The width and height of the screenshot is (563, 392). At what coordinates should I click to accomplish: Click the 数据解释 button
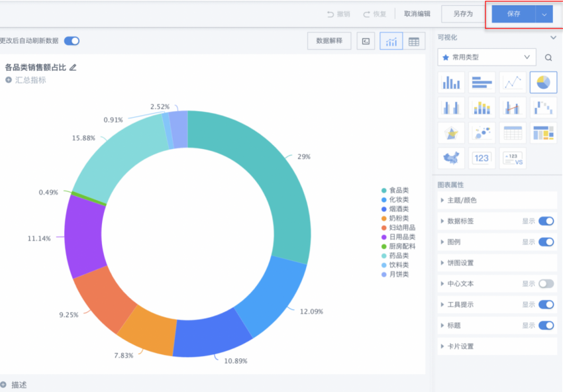329,41
